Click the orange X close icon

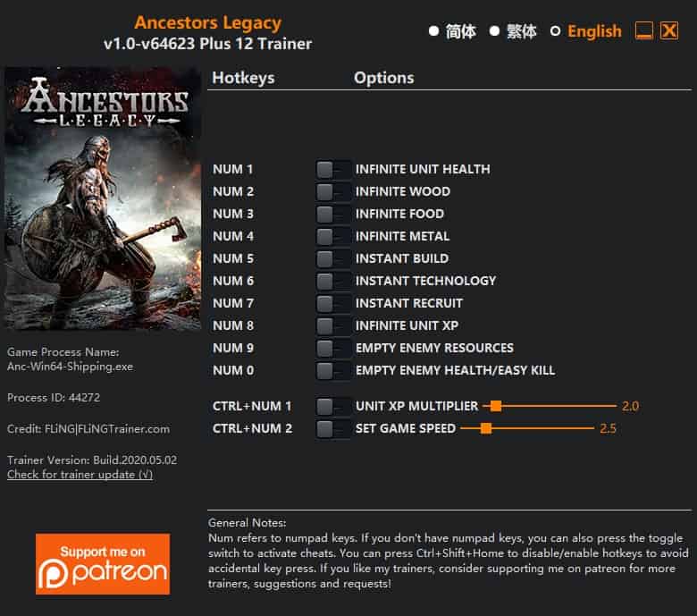click(x=669, y=30)
